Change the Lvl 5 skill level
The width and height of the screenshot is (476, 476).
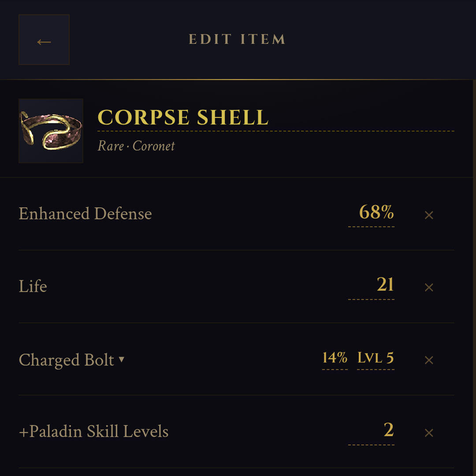click(x=376, y=357)
